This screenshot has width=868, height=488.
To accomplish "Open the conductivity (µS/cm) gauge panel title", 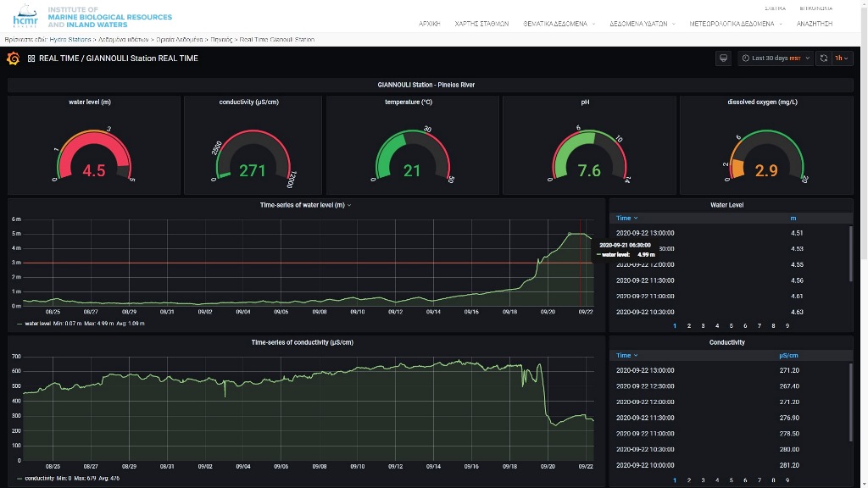I will (248, 102).
